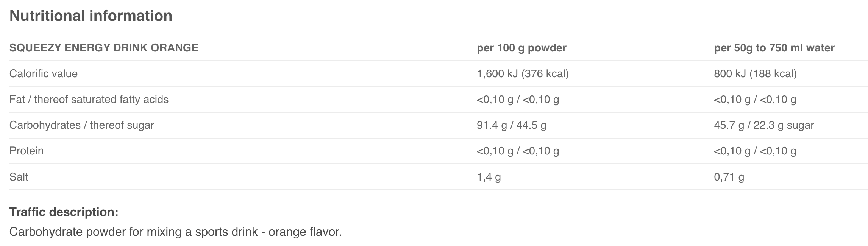Select the Protein row label
The height and width of the screenshot is (246, 868).
[x=27, y=151]
